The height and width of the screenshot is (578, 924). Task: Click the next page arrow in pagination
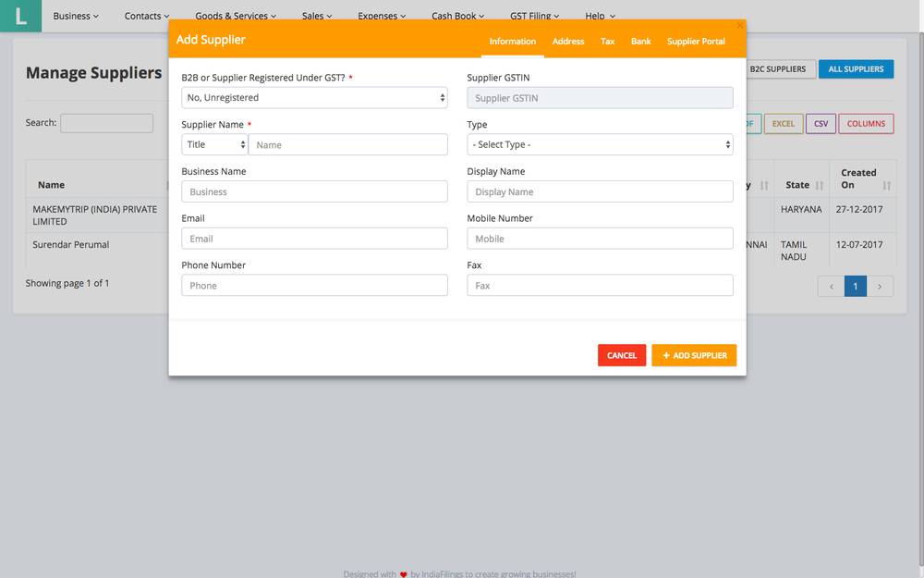pyautogui.click(x=879, y=286)
